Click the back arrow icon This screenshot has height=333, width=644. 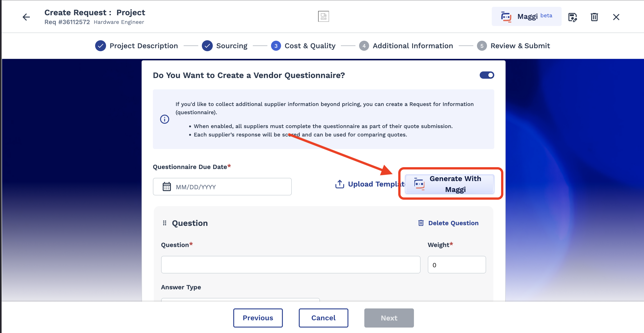point(26,17)
